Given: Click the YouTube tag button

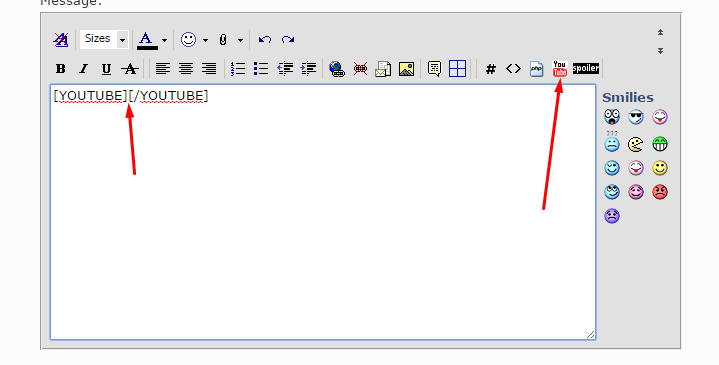Looking at the screenshot, I should (559, 69).
